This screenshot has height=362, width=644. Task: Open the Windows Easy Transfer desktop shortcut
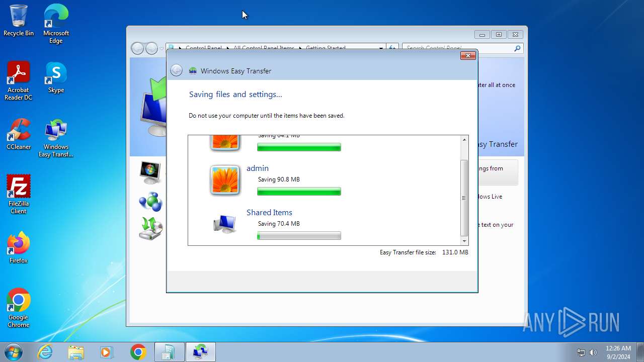[x=56, y=138]
